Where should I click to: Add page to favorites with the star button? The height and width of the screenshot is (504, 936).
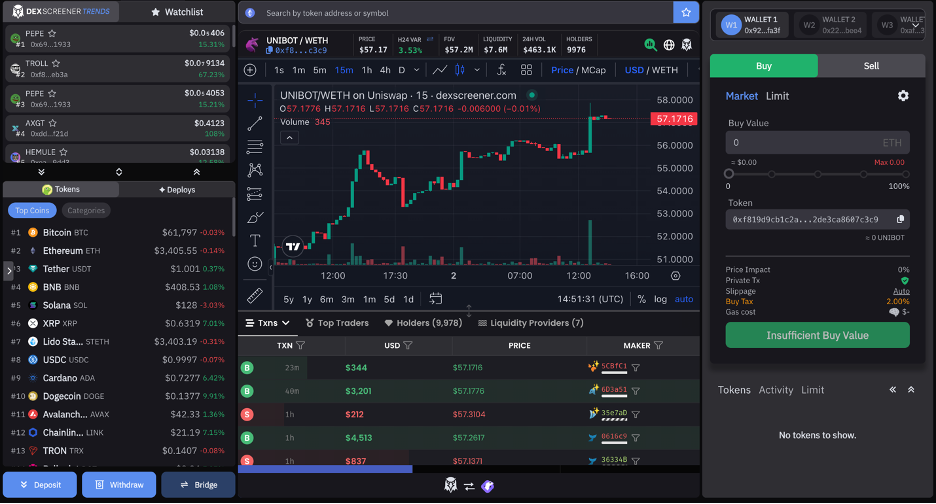686,13
